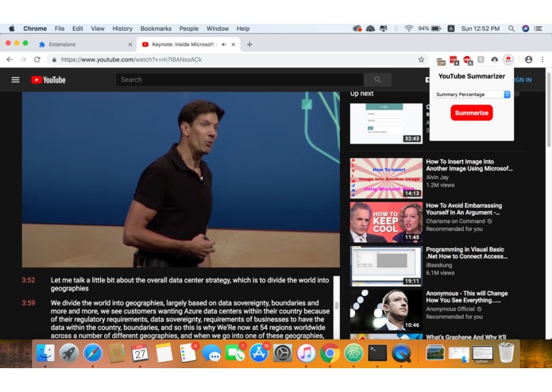Open Terminal from the dock
The width and height of the screenshot is (552, 392).
point(377,352)
